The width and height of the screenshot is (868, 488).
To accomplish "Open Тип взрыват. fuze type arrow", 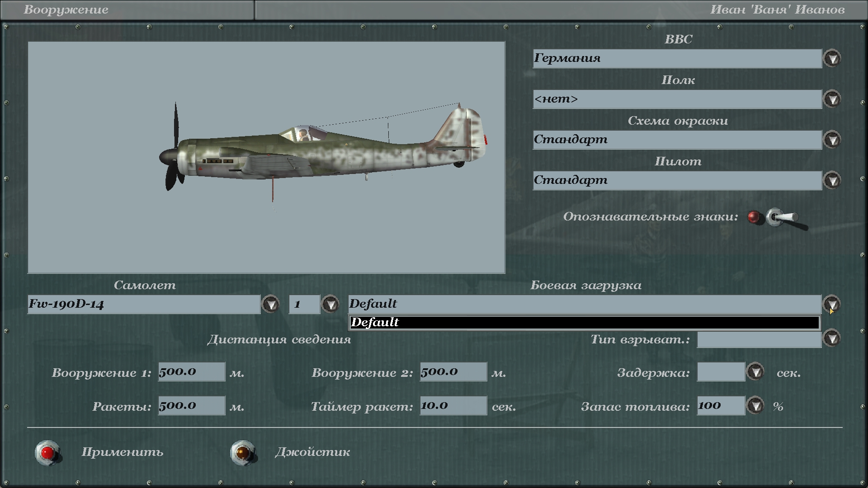I will 832,338.
